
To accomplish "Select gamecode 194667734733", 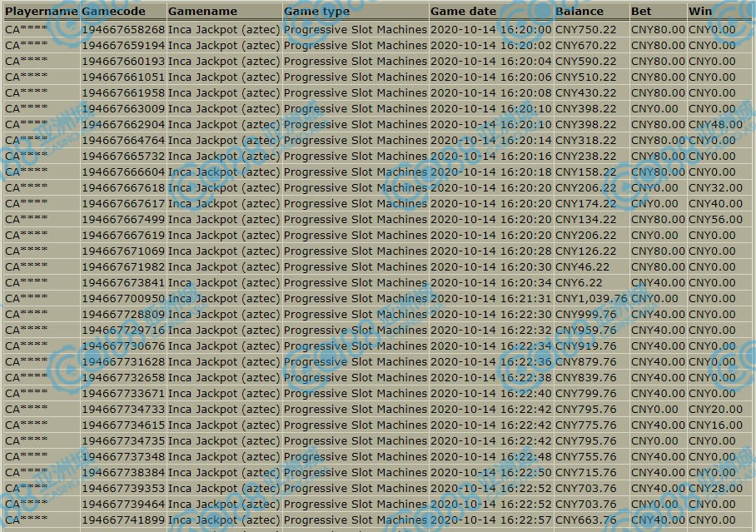I will click(x=123, y=410).
